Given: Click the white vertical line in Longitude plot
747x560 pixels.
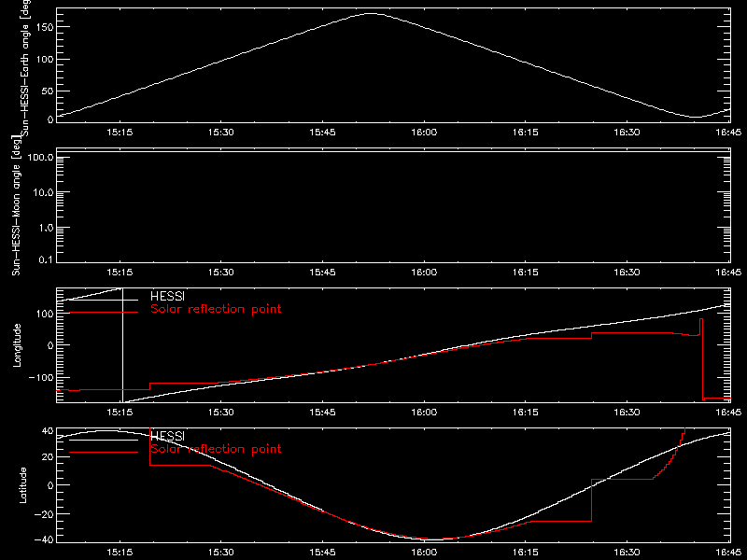Looking at the screenshot, I should [123, 345].
